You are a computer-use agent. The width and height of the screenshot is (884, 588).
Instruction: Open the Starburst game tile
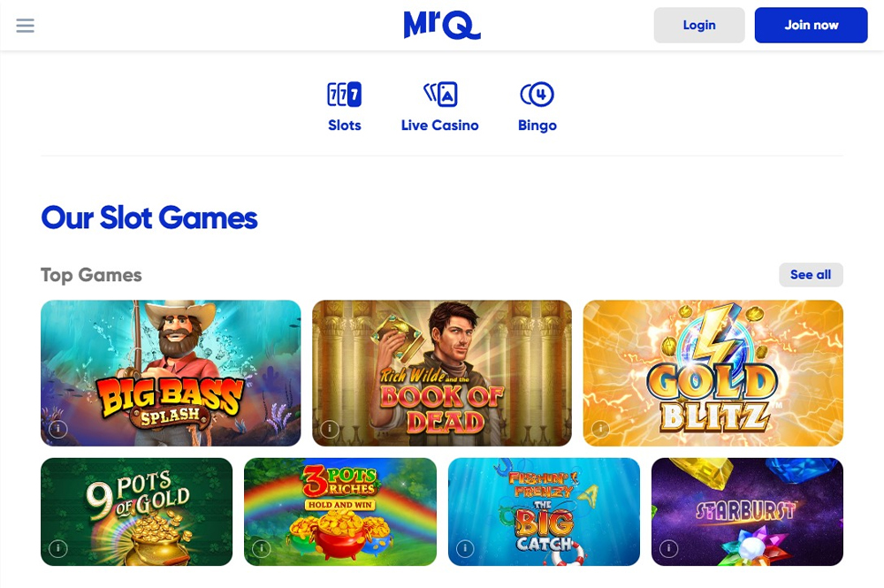[747, 511]
